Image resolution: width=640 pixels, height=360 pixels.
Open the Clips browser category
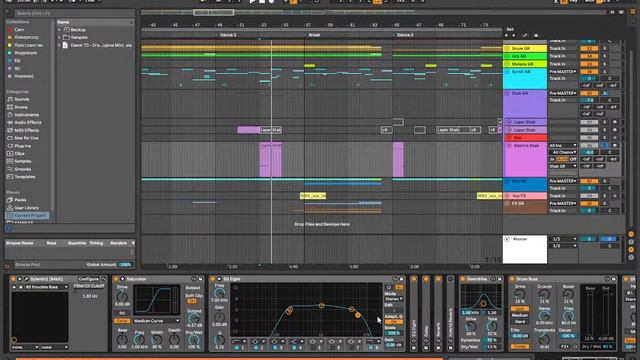click(x=20, y=153)
